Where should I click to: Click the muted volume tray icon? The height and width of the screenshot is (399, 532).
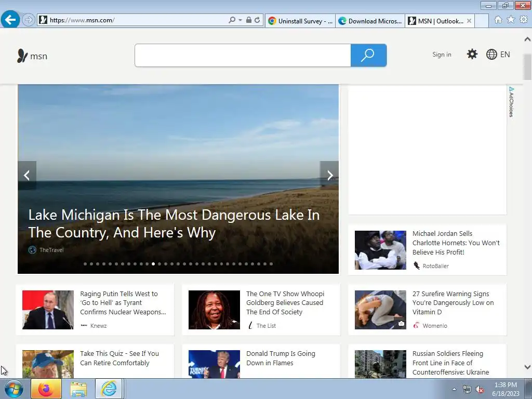[480, 389]
